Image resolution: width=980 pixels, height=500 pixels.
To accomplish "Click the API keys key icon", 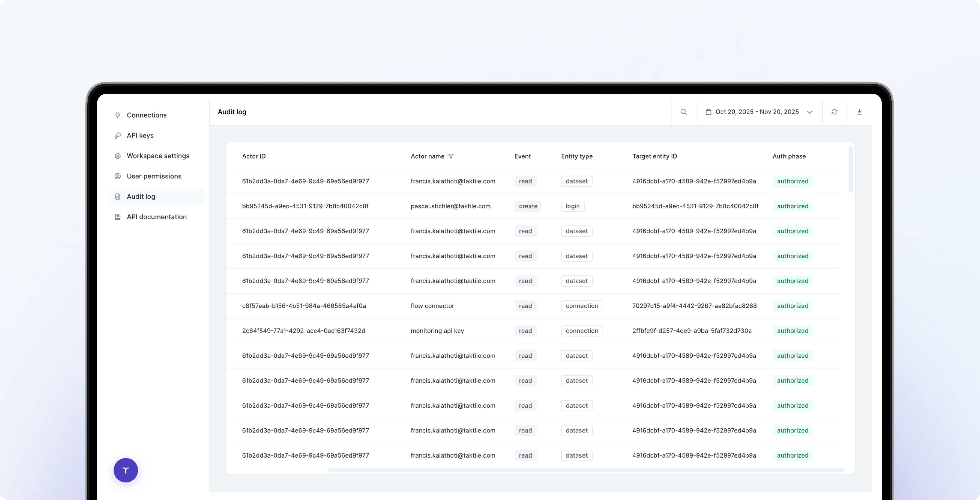I will click(x=118, y=136).
